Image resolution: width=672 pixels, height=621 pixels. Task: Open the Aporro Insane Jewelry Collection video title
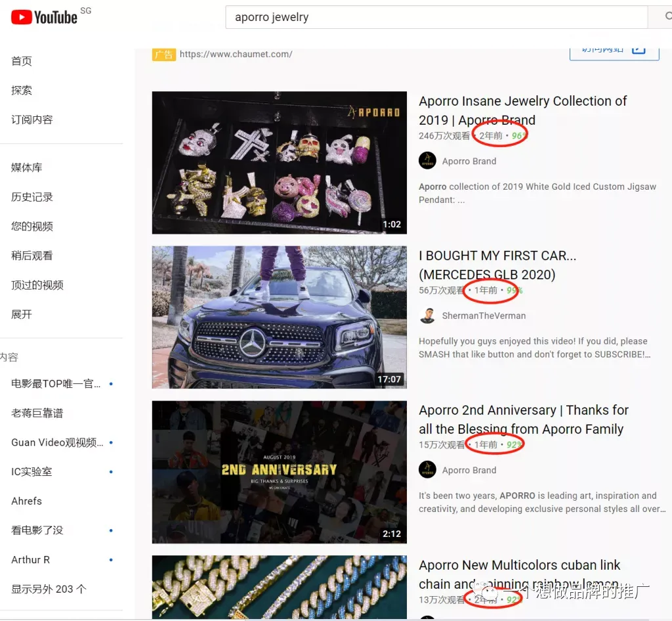click(523, 110)
